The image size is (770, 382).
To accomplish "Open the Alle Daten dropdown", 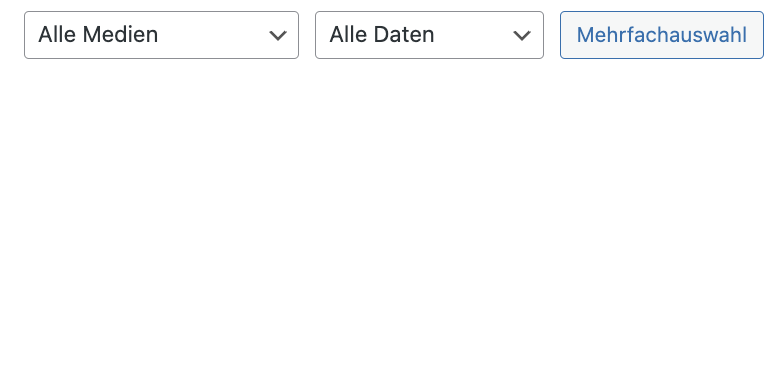I will (429, 35).
